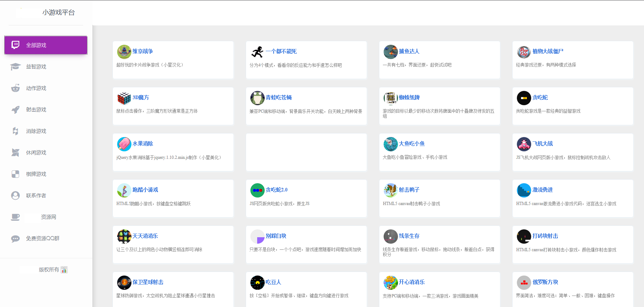Image resolution: width=644 pixels, height=307 pixels.
Task: Open the 免费资源QQ群 link
Action: [43, 239]
